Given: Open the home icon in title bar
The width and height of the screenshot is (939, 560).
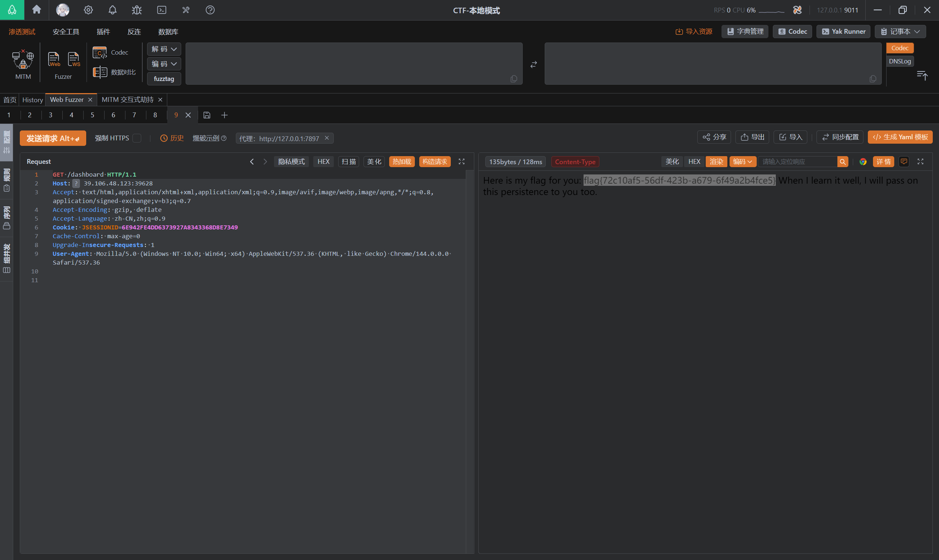Looking at the screenshot, I should 37,10.
